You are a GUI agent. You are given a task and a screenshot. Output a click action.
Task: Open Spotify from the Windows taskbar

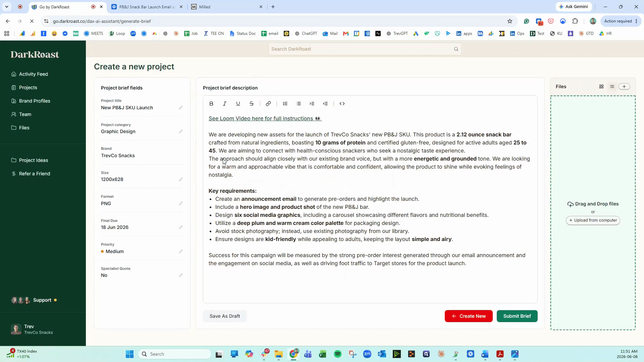(338, 354)
